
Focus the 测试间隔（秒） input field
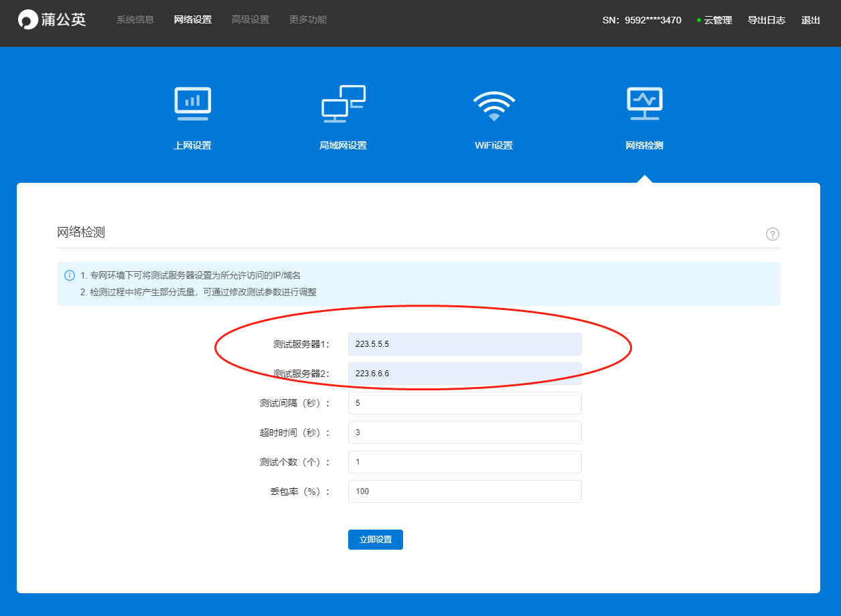(x=465, y=403)
